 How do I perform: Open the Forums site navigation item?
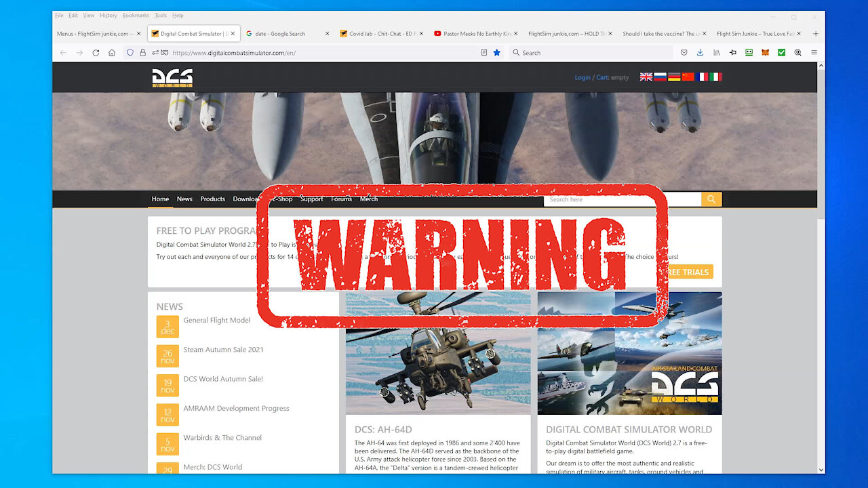[x=341, y=199]
